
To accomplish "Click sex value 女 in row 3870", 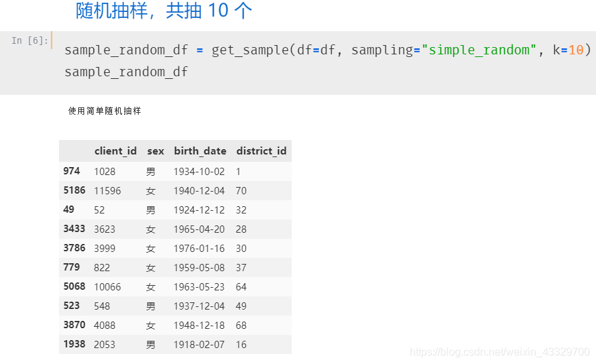I will 151,326.
